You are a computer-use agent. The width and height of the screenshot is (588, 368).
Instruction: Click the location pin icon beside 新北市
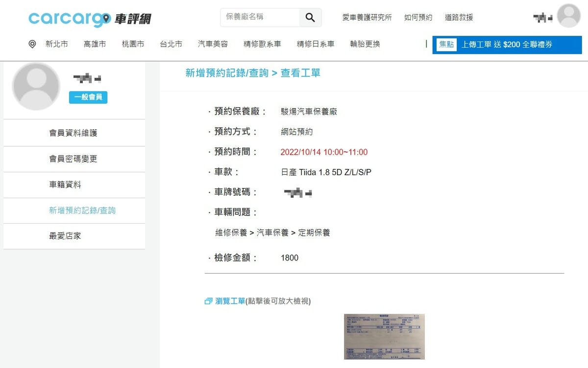tap(32, 44)
